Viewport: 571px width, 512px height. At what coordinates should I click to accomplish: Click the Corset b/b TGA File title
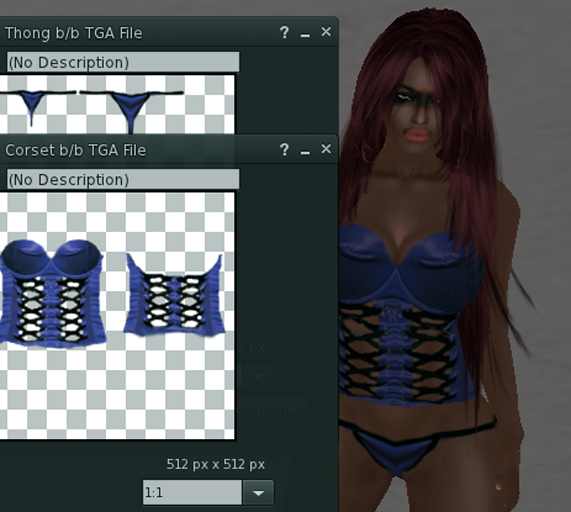coord(76,150)
